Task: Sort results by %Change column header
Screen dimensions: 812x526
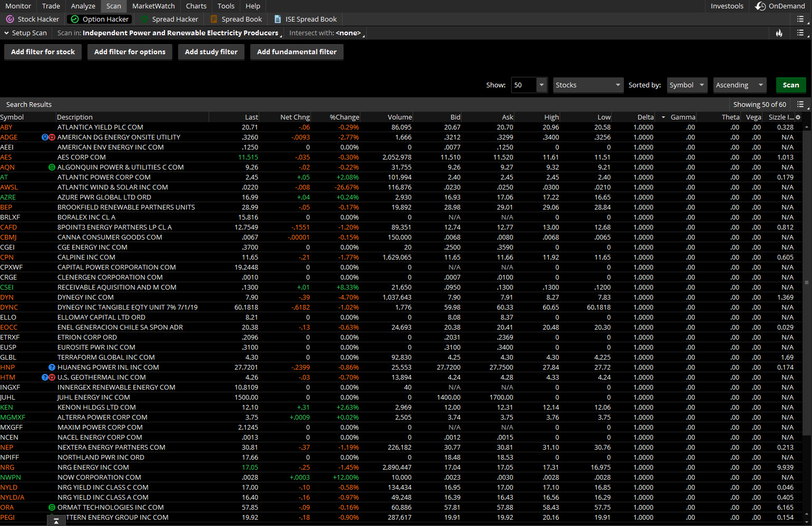Action: coord(344,117)
